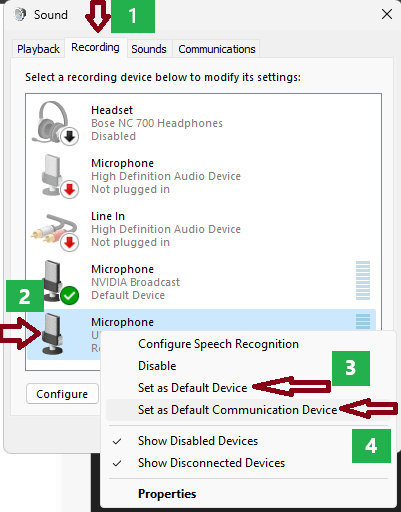Choose Set as Default Device
Viewport: 401px width, 512px height.
[192, 388]
